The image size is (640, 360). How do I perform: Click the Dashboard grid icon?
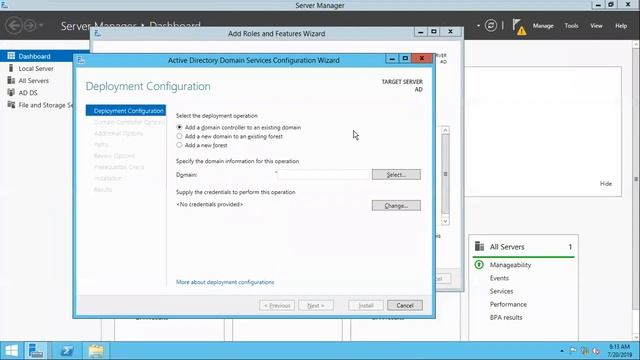click(11, 56)
